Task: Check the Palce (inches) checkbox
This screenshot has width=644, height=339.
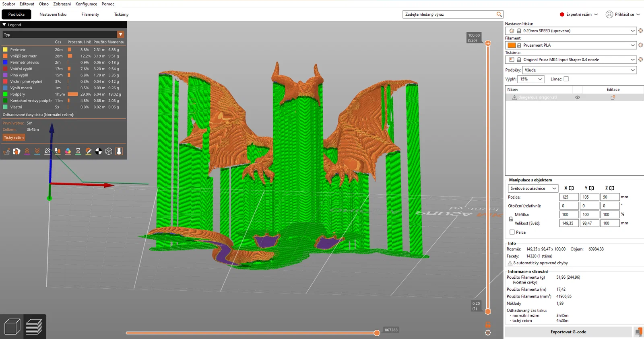Action: 512,232
